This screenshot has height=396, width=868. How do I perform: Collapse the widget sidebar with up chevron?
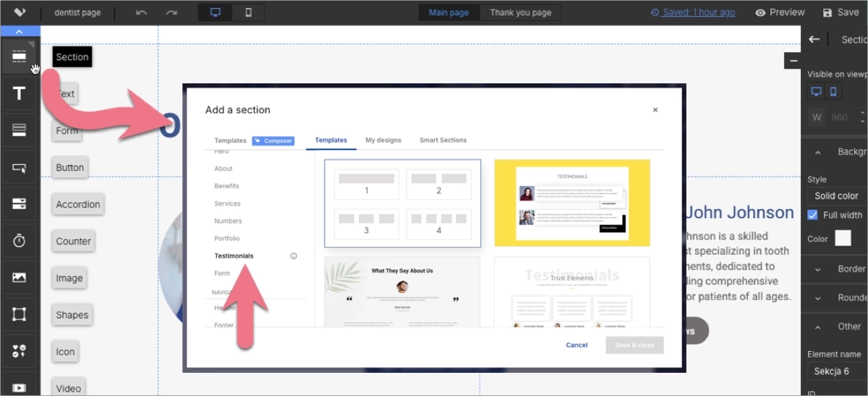point(19,31)
